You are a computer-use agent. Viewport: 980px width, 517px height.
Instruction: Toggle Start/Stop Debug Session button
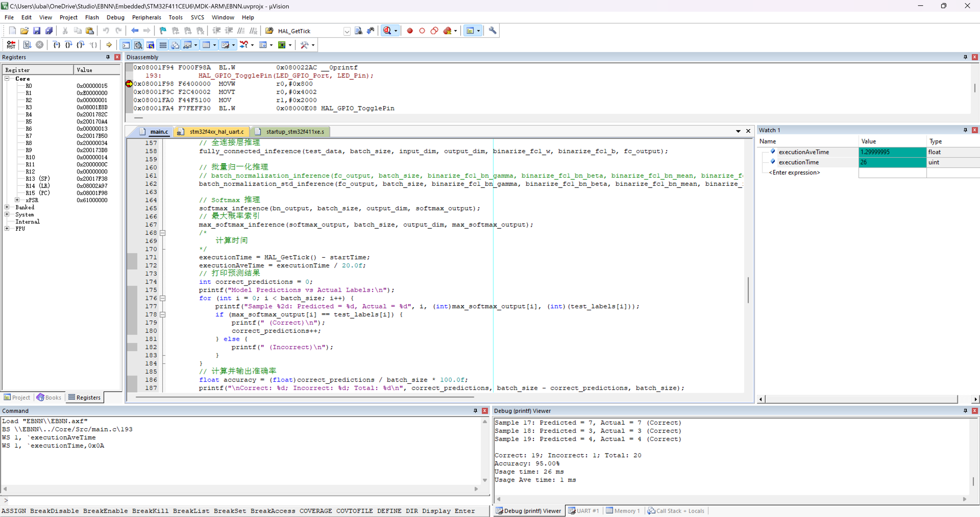tap(387, 31)
